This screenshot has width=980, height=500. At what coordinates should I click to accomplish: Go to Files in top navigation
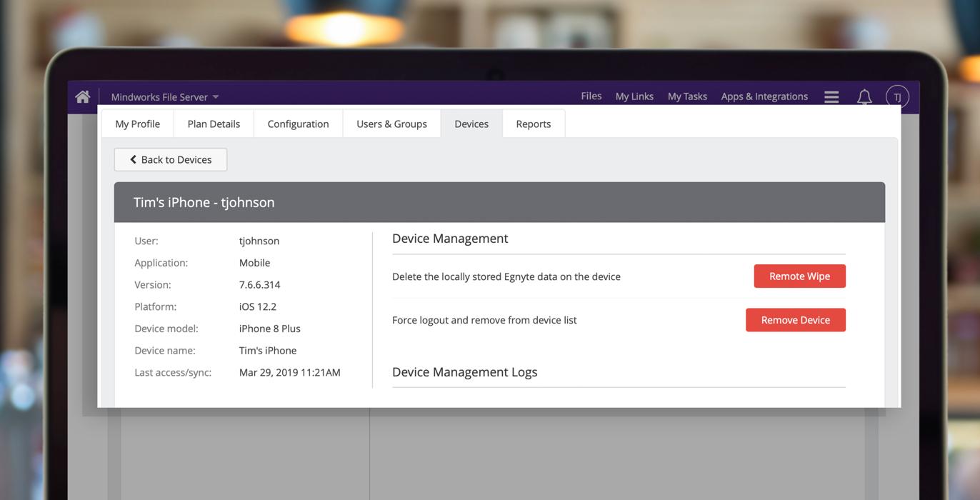point(591,96)
